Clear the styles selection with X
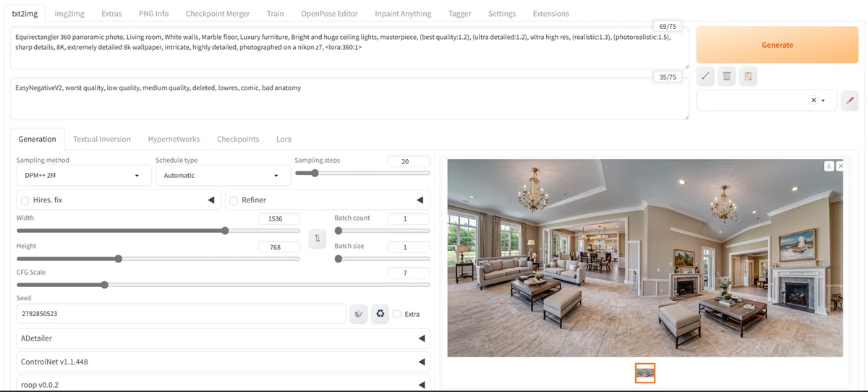This screenshot has width=868, height=392. click(x=814, y=101)
